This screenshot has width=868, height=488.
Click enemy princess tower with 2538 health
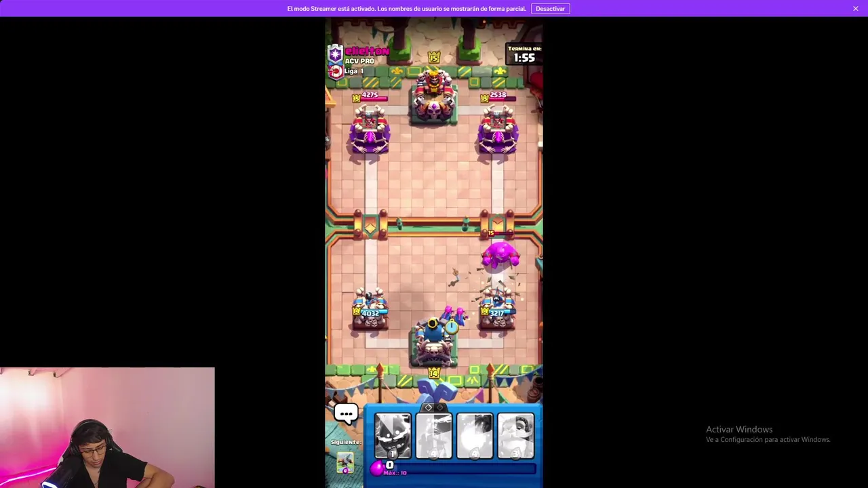tap(498, 130)
